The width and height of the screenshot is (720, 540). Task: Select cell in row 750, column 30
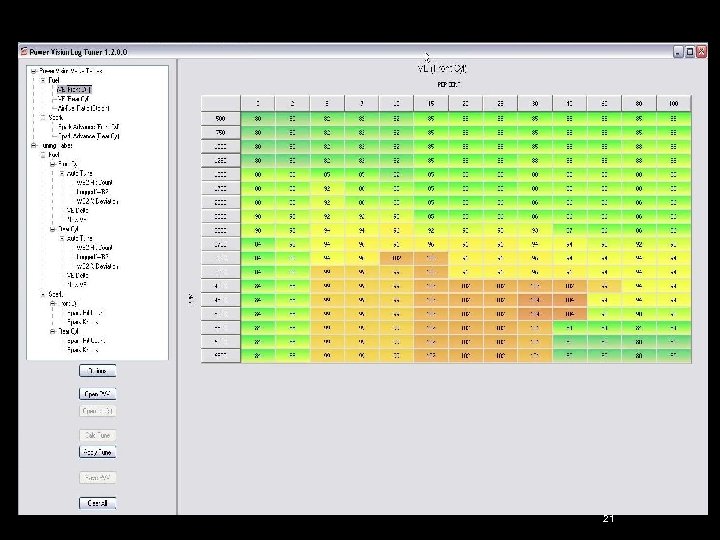[534, 133]
